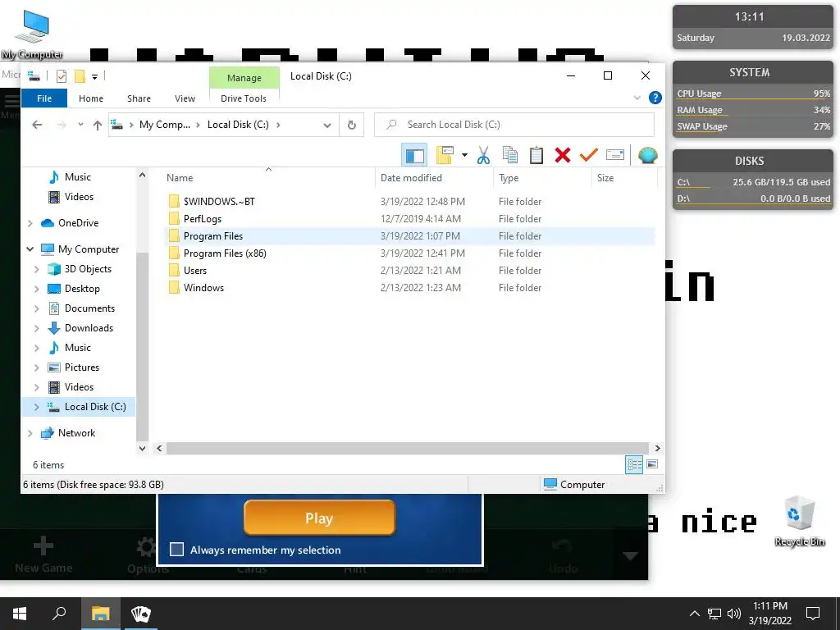840x630 pixels.
Task: Expand the Downloads tree node
Action: click(36, 328)
